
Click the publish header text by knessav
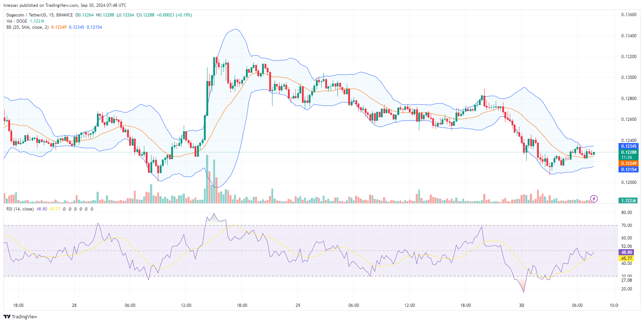(65, 5)
